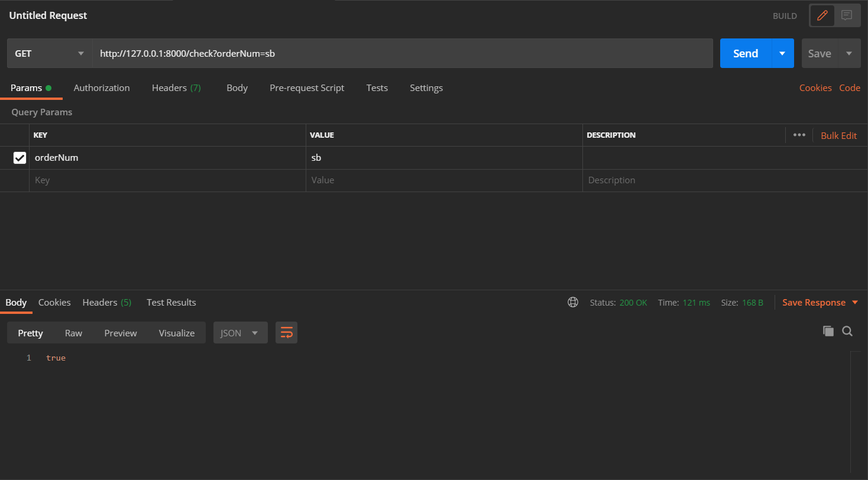Click the orderNum key cell
868x480 pixels.
tap(167, 158)
